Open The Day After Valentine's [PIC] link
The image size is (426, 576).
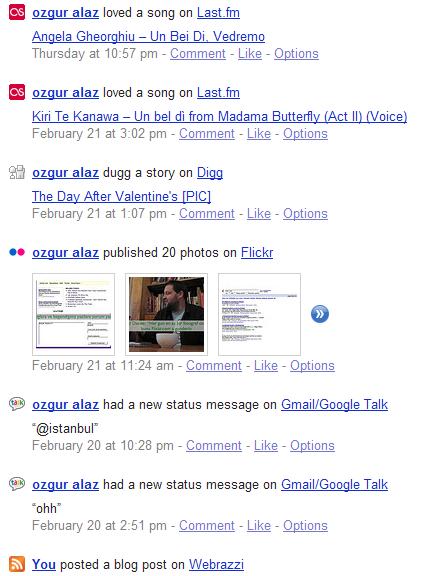tap(121, 196)
